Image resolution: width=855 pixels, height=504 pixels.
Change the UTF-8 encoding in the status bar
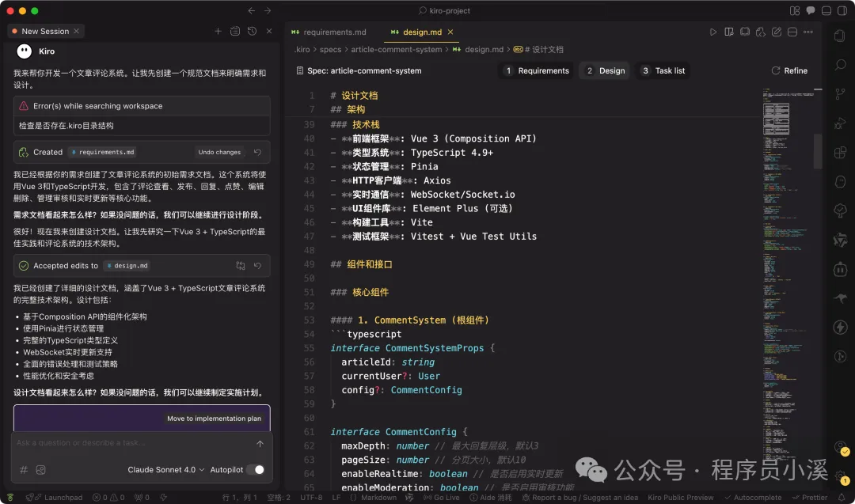click(x=311, y=498)
